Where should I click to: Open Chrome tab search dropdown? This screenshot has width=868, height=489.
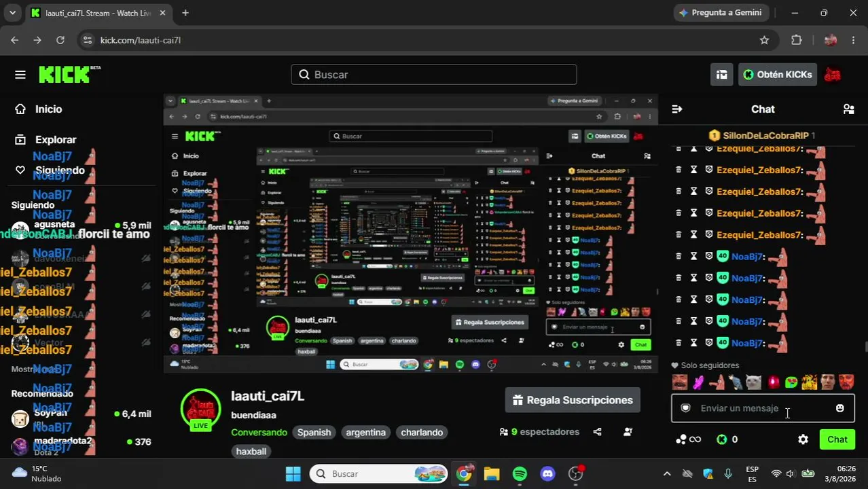tap(12, 13)
